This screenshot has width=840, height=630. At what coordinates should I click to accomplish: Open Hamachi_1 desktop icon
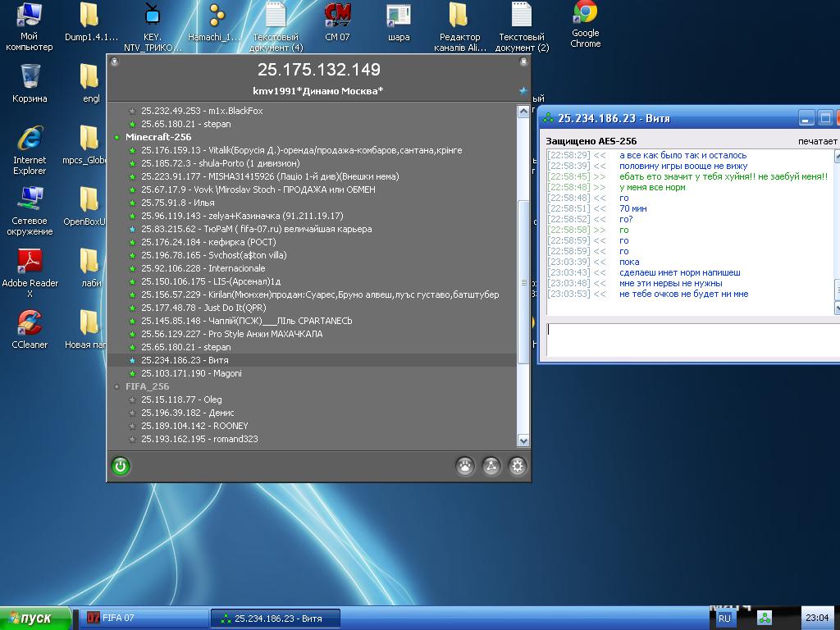pyautogui.click(x=214, y=22)
